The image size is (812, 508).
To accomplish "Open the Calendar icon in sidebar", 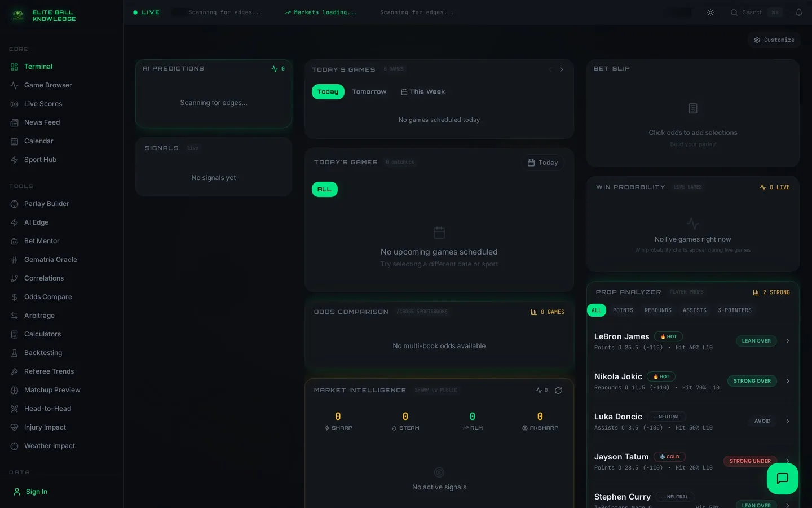I will 14,141.
